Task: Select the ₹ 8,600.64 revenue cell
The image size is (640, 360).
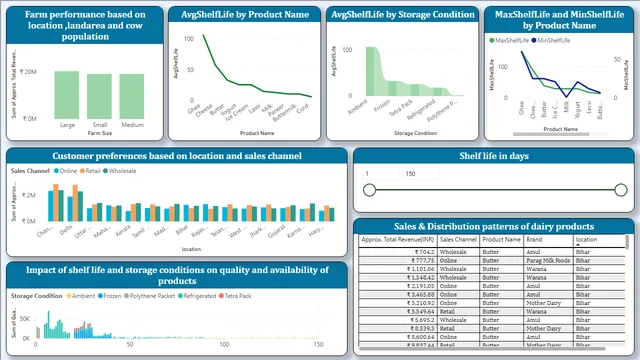Action: coord(398,337)
